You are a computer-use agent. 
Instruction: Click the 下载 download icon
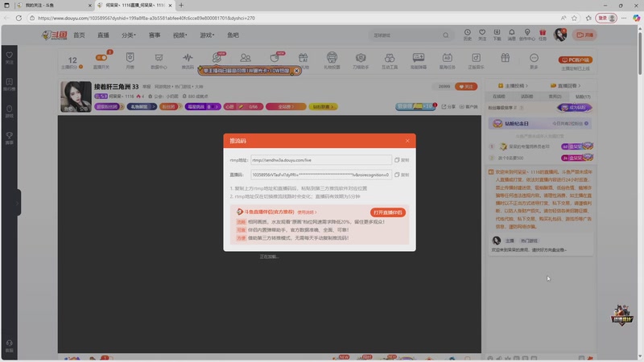coord(497,35)
